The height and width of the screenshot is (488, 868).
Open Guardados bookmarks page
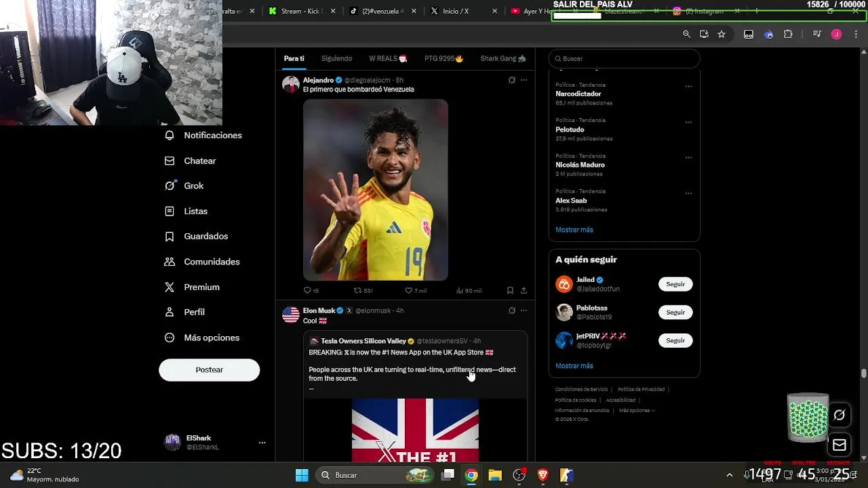click(x=197, y=237)
